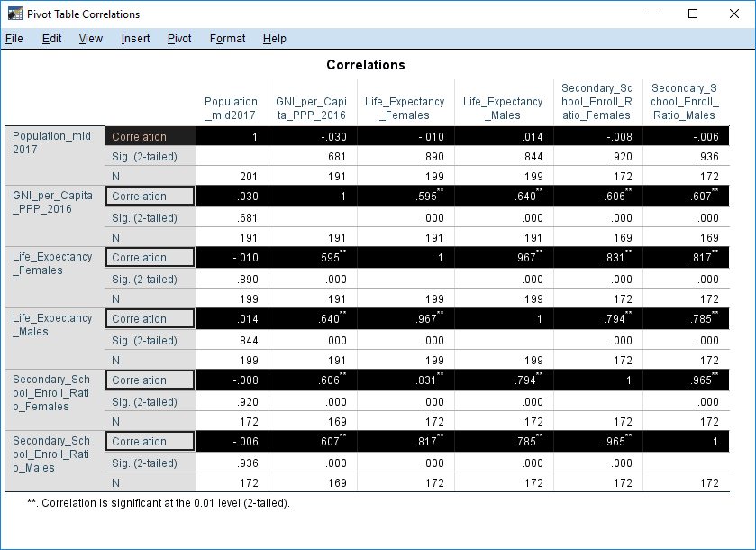Select Secondary_School_Enroll_Ratio_Females column header
The image size is (756, 550).
pos(597,102)
